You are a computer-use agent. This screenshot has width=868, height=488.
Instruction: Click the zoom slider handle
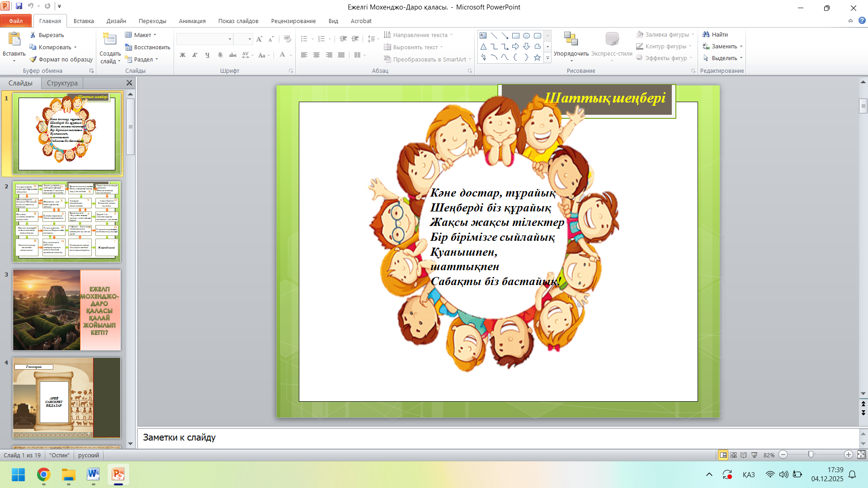click(x=811, y=455)
